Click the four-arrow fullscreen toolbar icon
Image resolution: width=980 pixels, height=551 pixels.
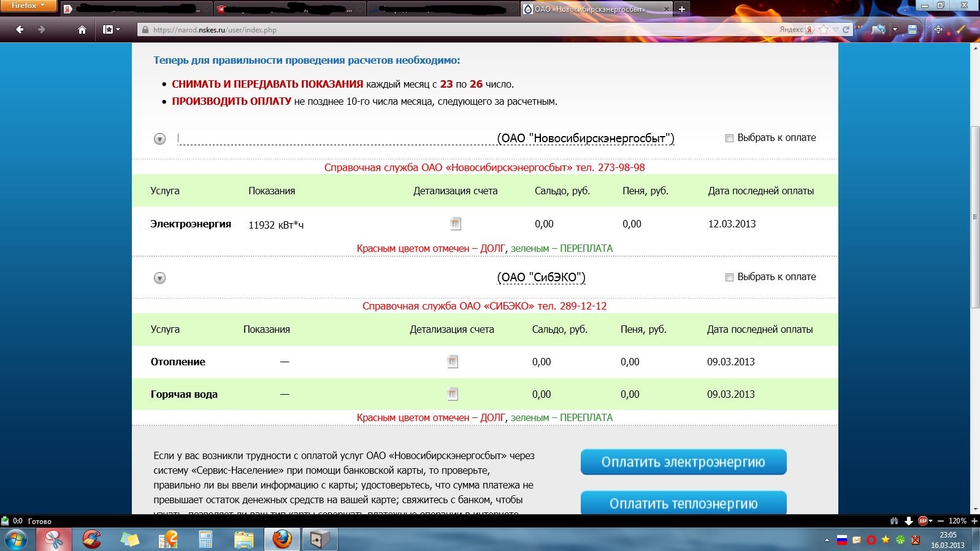[938, 29]
